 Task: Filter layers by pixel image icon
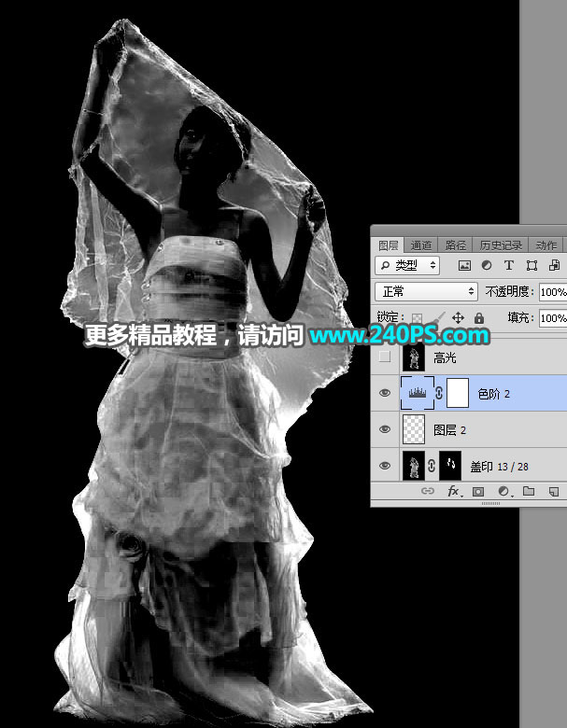tap(464, 265)
